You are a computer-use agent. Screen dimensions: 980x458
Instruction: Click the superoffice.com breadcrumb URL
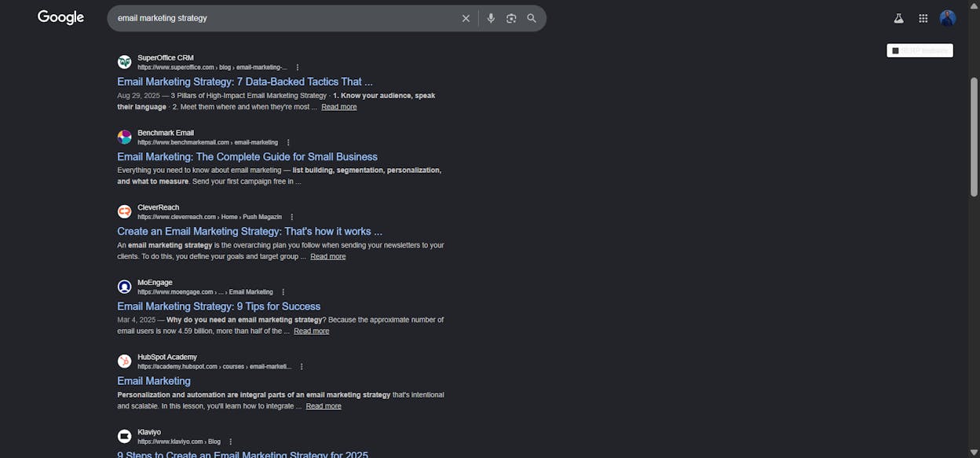click(x=212, y=68)
